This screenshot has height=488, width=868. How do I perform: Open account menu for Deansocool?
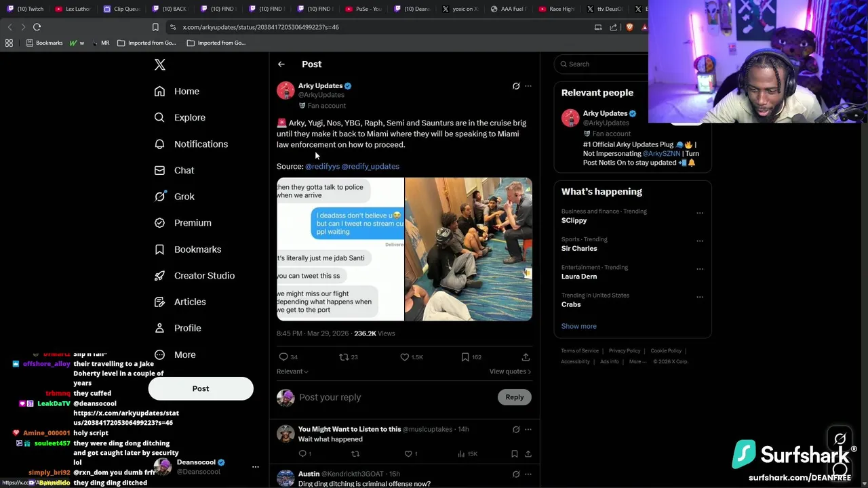256,467
